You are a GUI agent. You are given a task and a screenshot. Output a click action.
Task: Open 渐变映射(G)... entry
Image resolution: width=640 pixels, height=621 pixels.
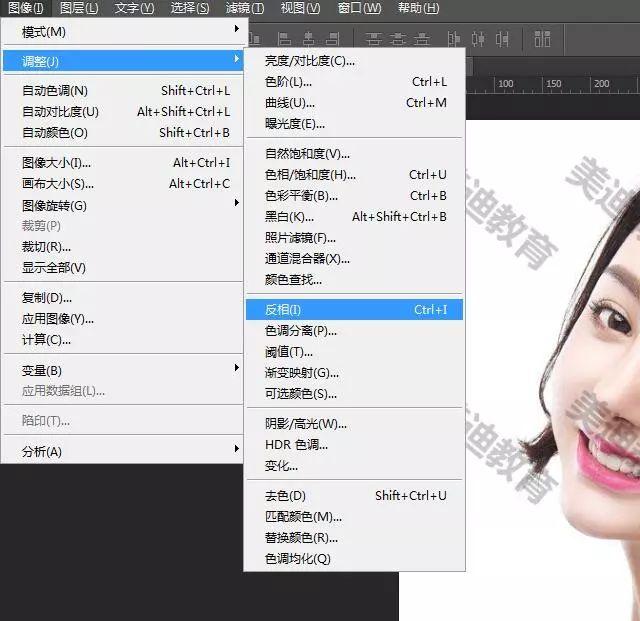[x=354, y=373]
